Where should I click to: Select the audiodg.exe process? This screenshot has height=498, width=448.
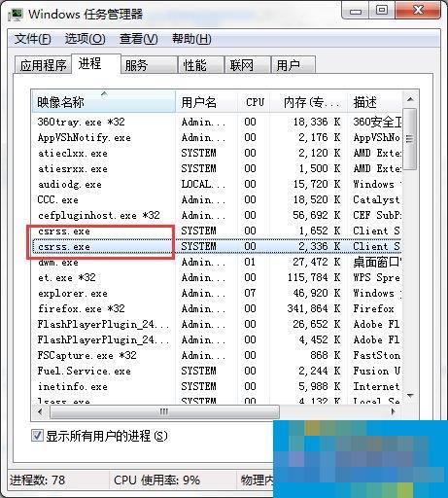tap(217, 184)
